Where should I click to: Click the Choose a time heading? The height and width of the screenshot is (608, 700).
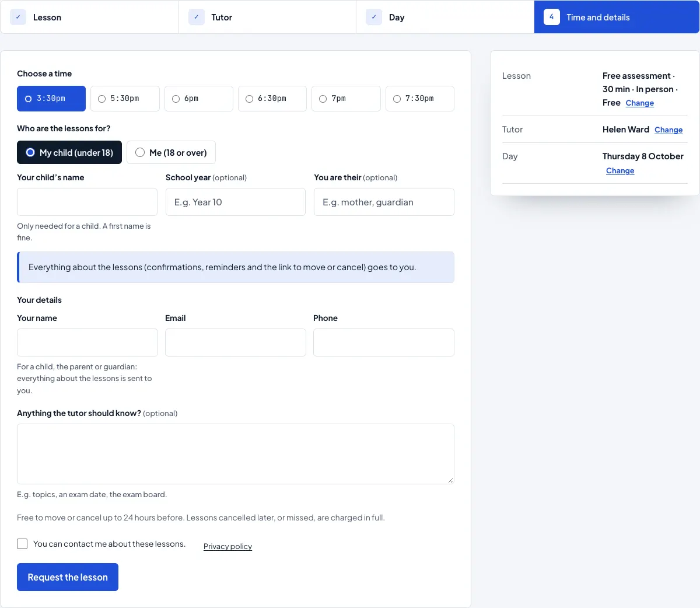click(44, 74)
